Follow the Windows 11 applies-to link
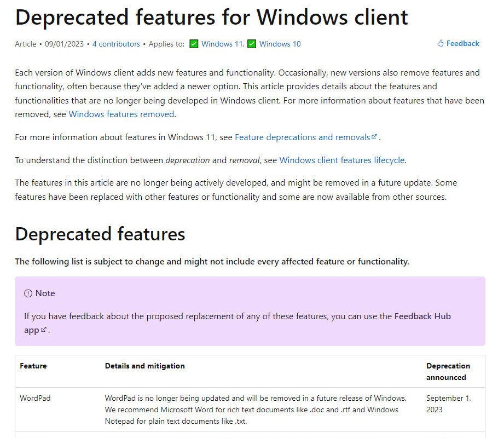504x438 pixels. [x=222, y=44]
